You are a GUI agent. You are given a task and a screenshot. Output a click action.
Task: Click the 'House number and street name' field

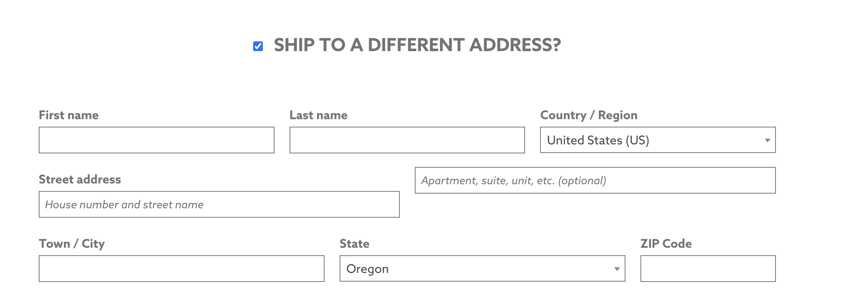[219, 205]
